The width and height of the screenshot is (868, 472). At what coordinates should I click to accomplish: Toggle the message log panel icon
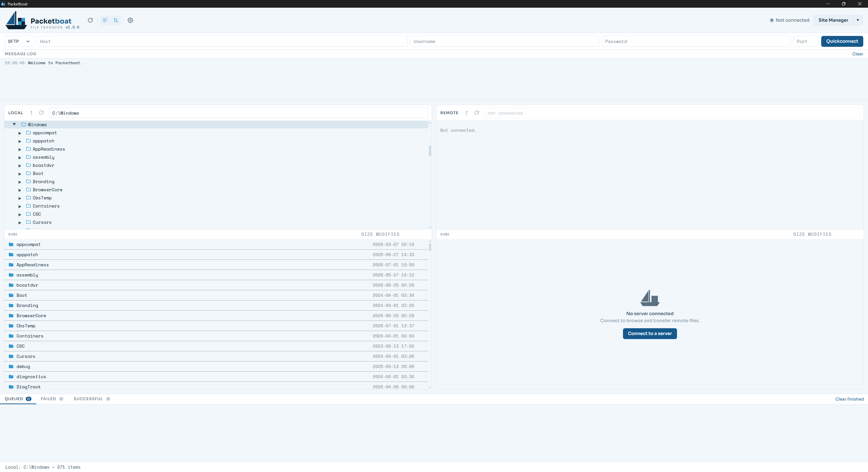pyautogui.click(x=105, y=20)
